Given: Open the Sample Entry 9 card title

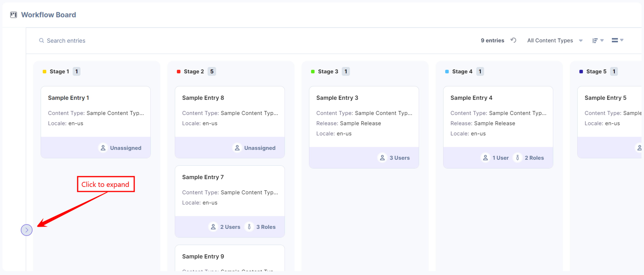Looking at the screenshot, I should (203, 257).
